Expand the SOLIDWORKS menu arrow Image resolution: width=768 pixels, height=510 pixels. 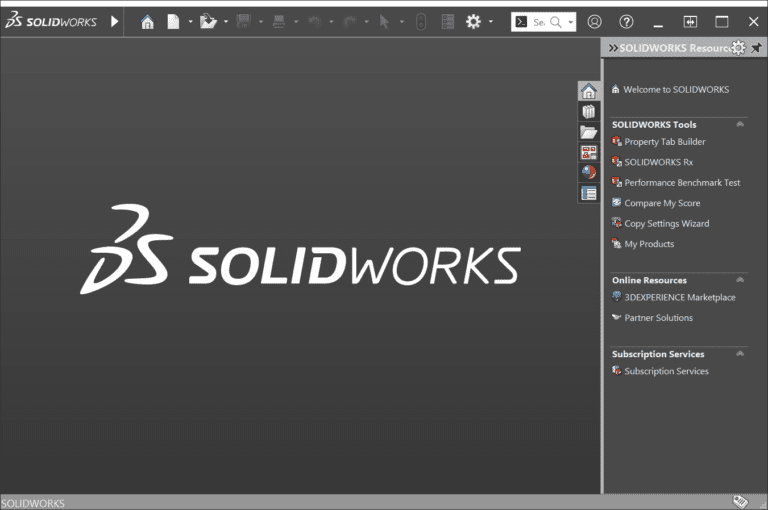coord(114,22)
